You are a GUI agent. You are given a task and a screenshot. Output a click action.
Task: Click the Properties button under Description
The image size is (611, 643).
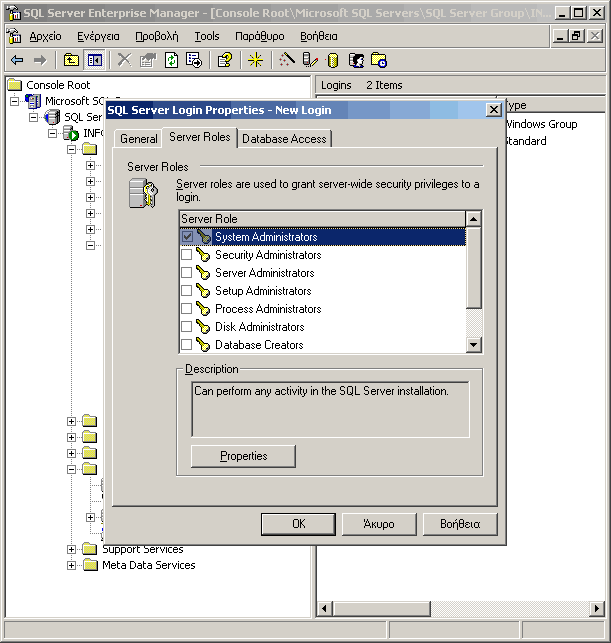point(243,456)
